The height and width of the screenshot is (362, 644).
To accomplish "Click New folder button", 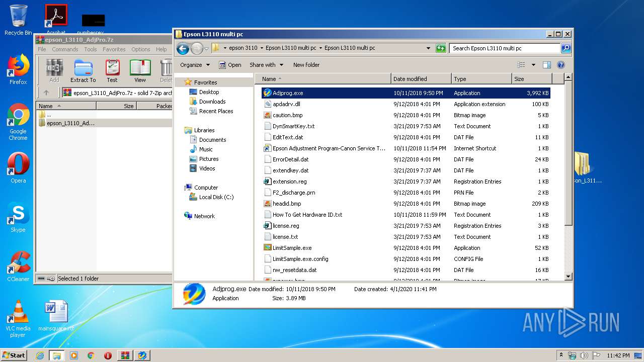I will tap(306, 65).
